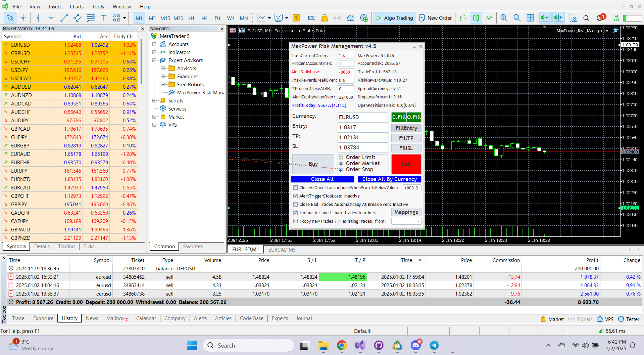
Task: Select the crosshair tool
Action: pos(23,18)
